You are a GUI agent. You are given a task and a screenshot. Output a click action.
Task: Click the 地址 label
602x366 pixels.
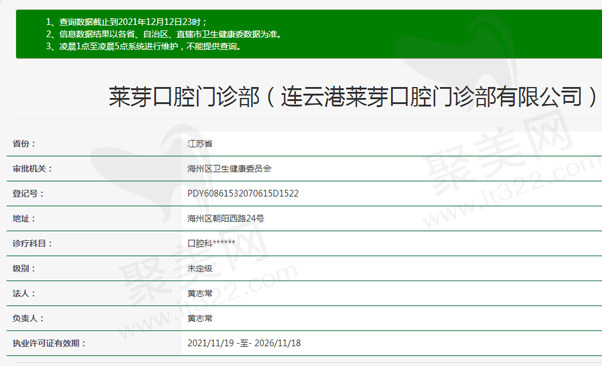coord(24,219)
